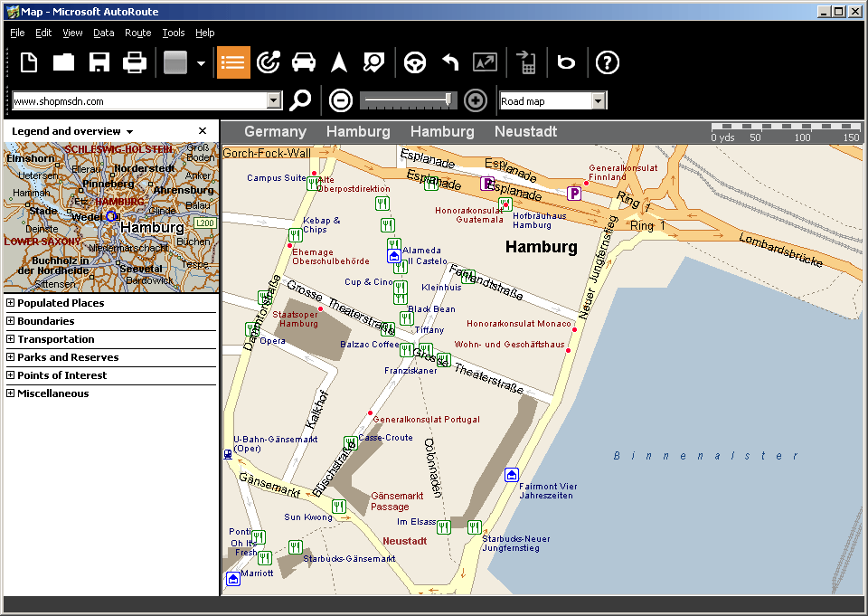Zoom out with the minus button
The image size is (868, 616).
point(341,100)
